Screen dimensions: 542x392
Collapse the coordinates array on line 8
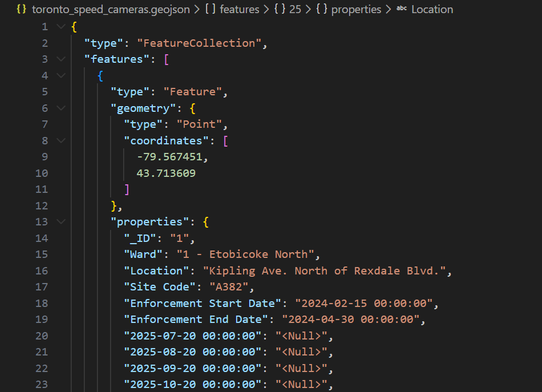pyautogui.click(x=61, y=140)
